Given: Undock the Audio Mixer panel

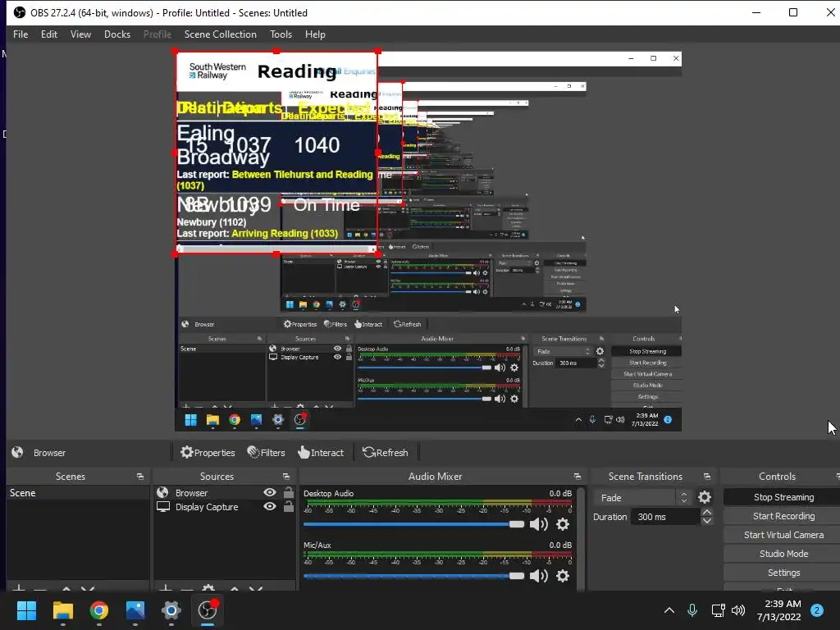Looking at the screenshot, I should click(577, 477).
